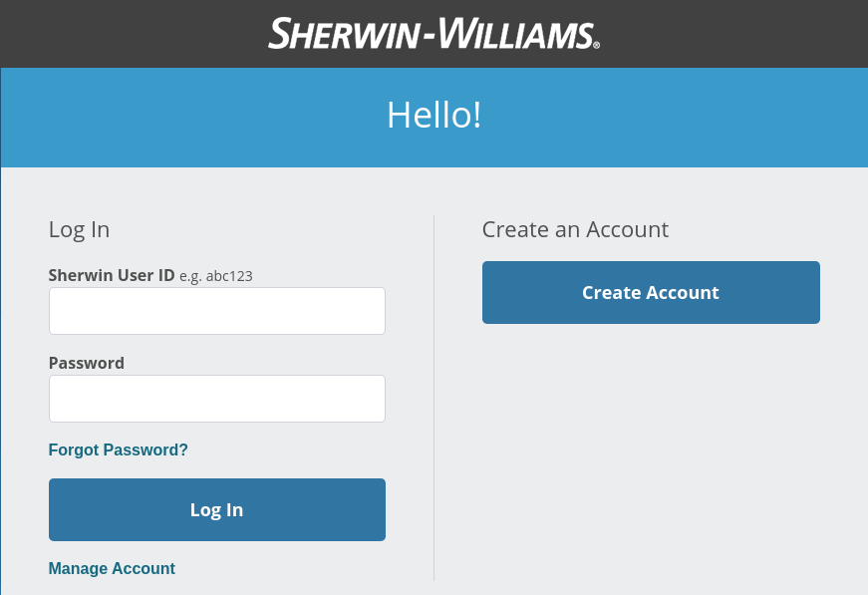Screen dimensions: 868x595
Task: Click the Hello! banner heading
Action: point(434,116)
